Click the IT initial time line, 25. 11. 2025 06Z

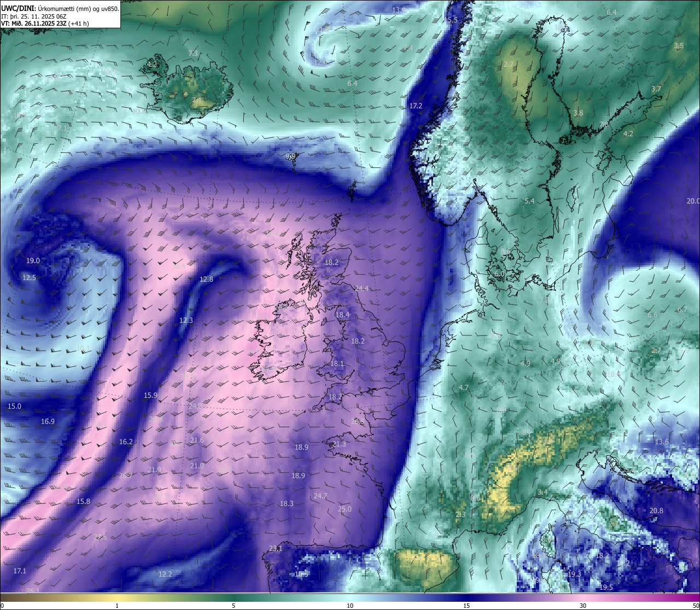(x=34, y=16)
